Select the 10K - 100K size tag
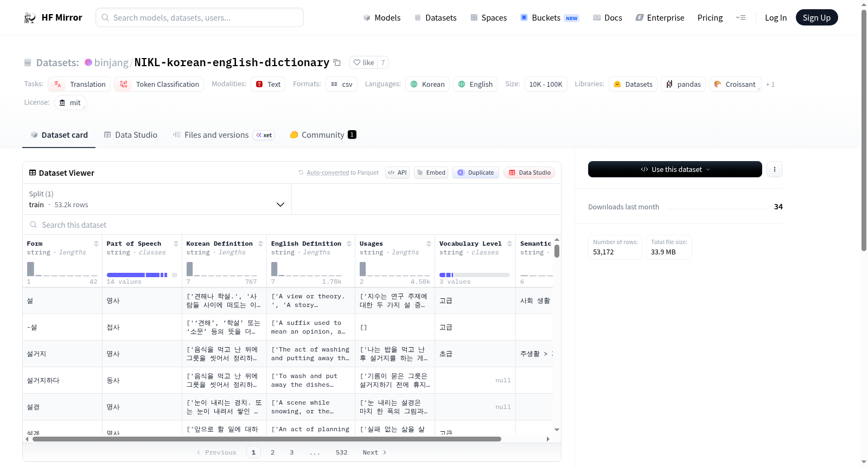The height and width of the screenshot is (467, 868). point(546,84)
